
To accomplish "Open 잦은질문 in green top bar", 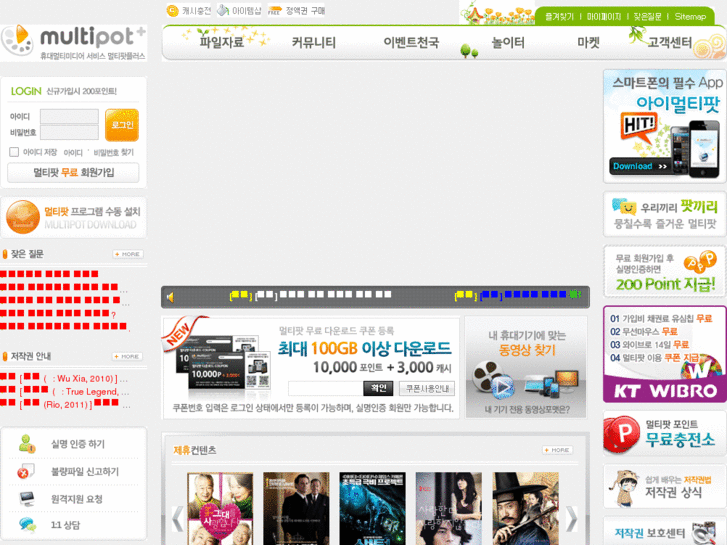I will pyautogui.click(x=647, y=17).
